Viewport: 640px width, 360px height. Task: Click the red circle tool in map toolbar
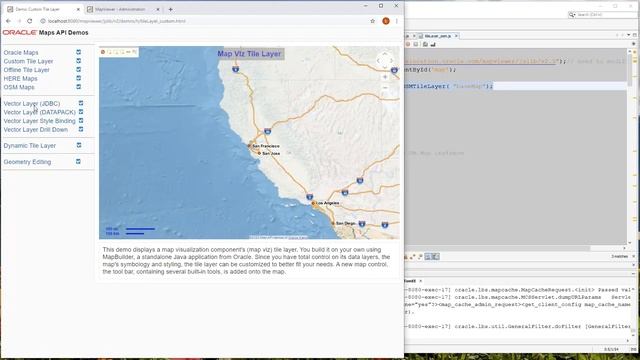tap(103, 52)
